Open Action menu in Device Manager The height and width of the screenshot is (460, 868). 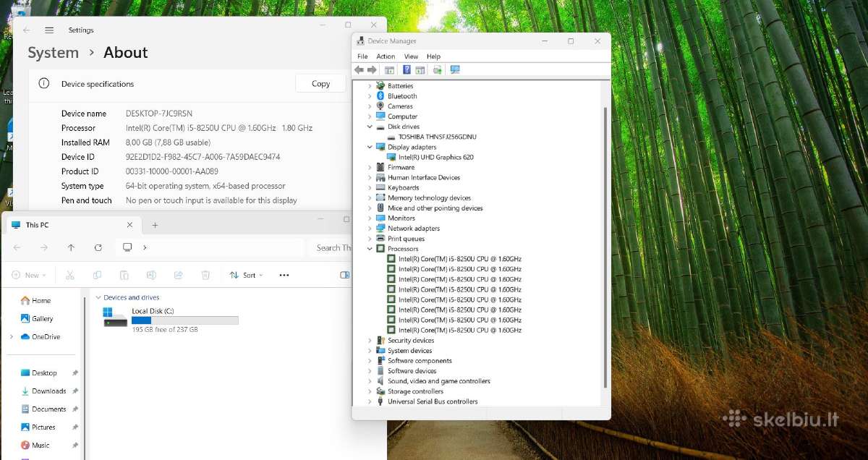click(x=386, y=56)
